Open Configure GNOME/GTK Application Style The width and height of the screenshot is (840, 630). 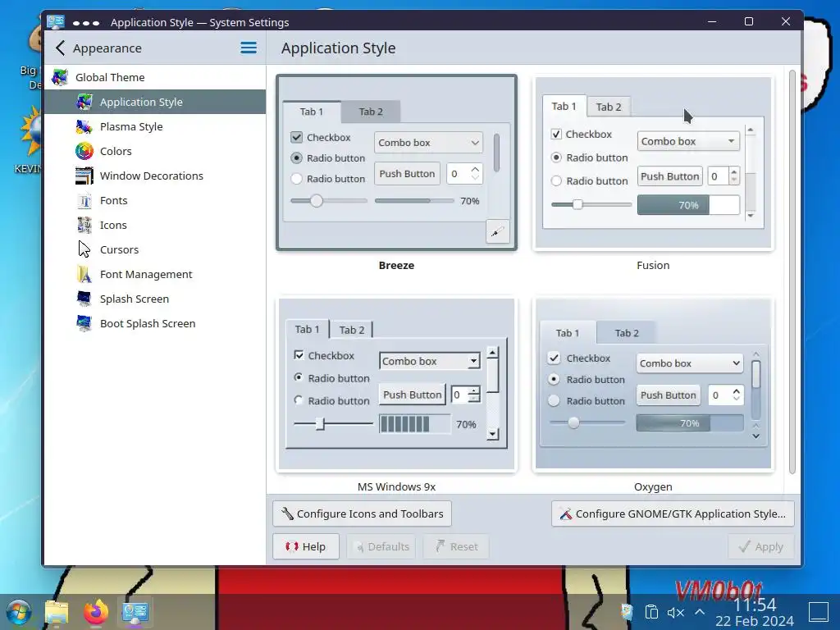click(x=673, y=514)
